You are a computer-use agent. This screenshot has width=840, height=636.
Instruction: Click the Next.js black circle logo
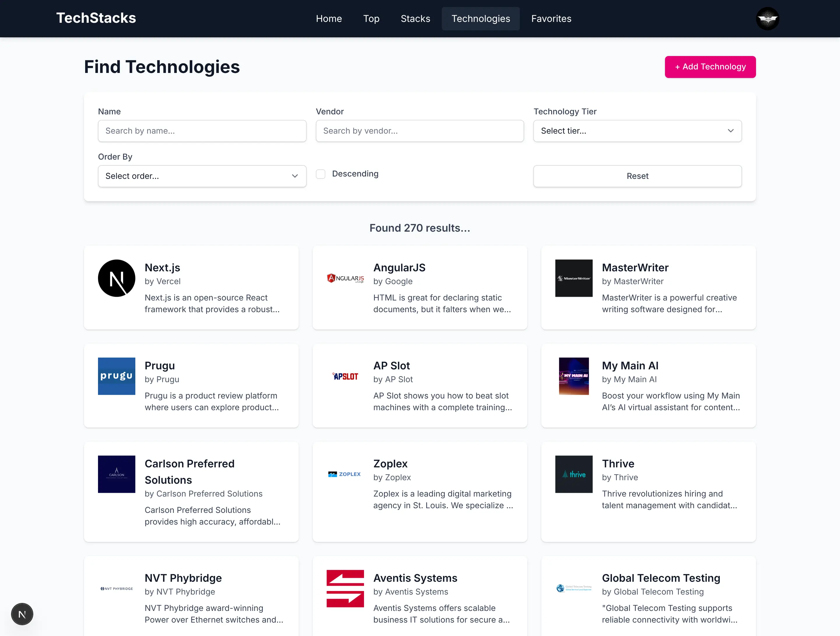click(x=117, y=278)
